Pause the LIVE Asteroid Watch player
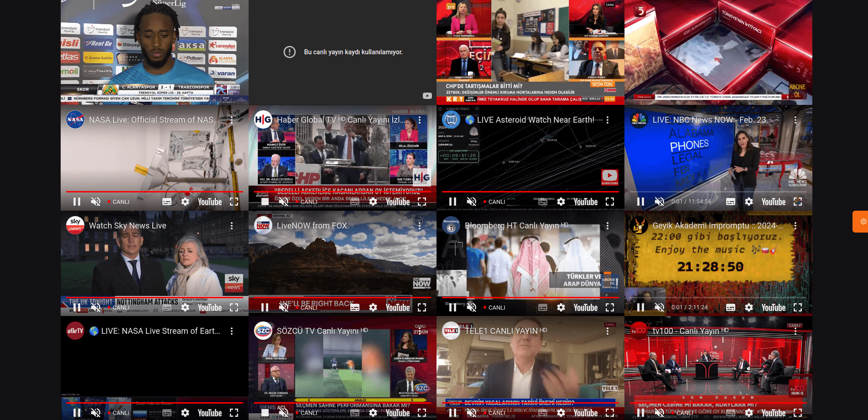Screen dimensions: 868x420 click(x=453, y=202)
